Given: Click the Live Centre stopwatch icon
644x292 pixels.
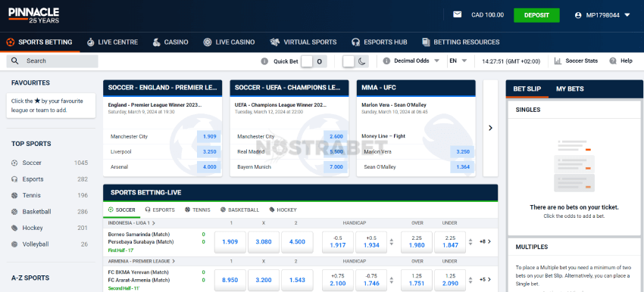Looking at the screenshot, I should coord(90,42).
